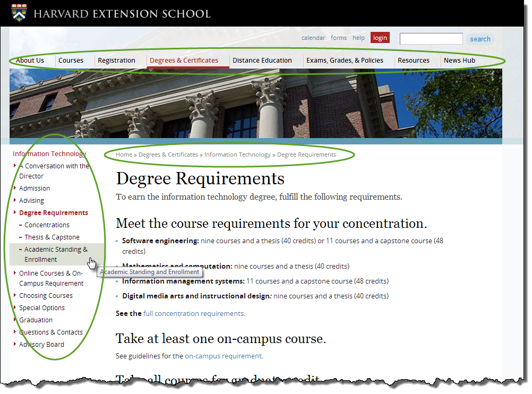
Task: Click the help link
Action: pos(358,38)
